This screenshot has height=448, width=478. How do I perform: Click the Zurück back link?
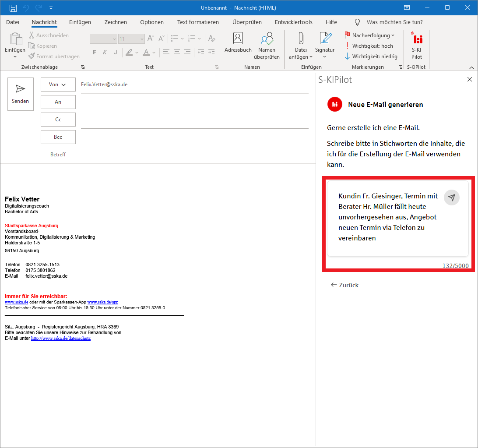[348, 285]
